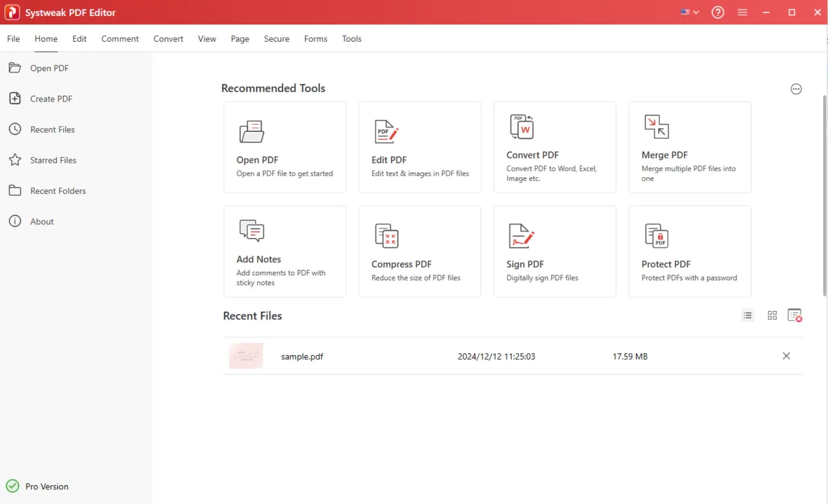Open the sample.pdf file name

tap(302, 356)
